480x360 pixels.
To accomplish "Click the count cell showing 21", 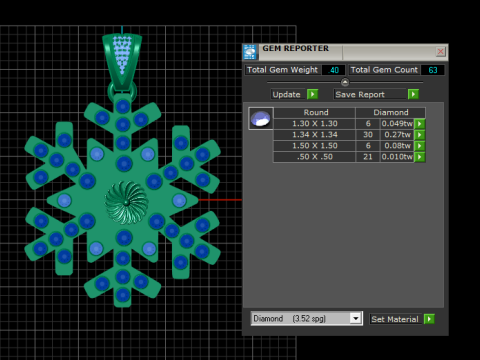I will 368,157.
